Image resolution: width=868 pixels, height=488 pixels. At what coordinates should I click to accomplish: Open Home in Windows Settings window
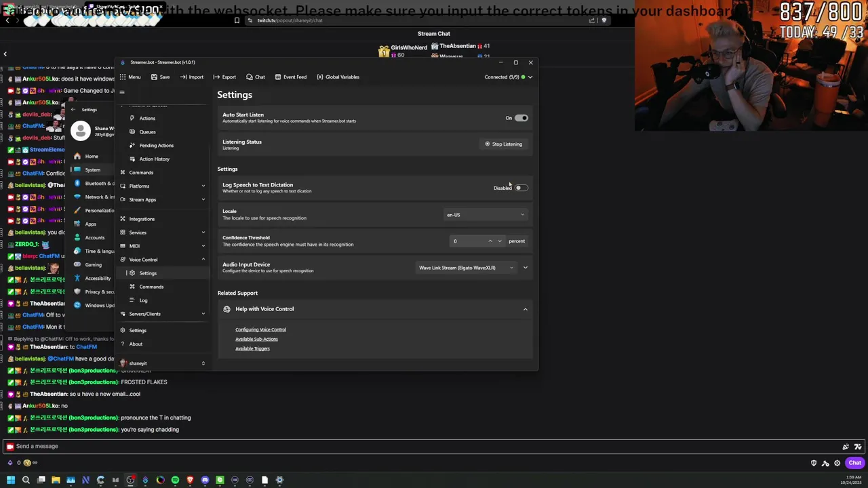coord(91,156)
